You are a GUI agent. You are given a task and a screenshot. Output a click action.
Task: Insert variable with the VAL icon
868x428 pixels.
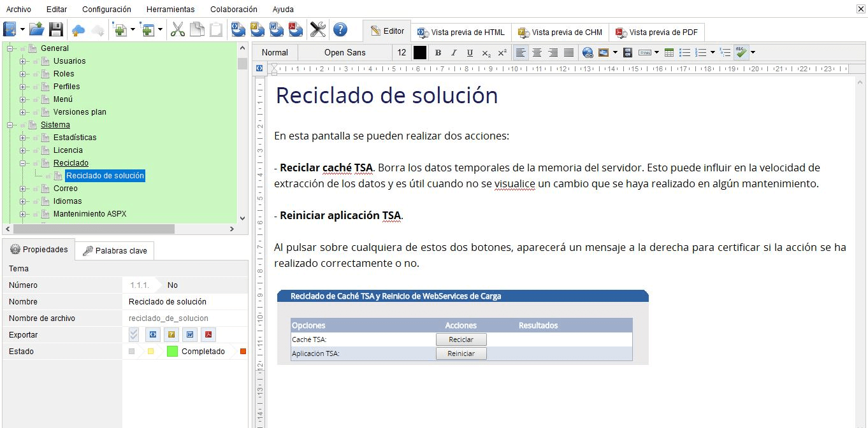click(646, 53)
